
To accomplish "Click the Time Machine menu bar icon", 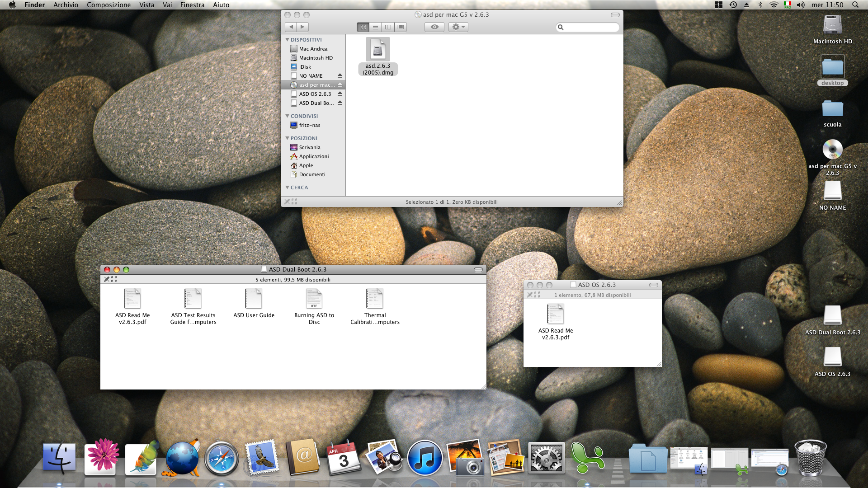I will pyautogui.click(x=733, y=5).
